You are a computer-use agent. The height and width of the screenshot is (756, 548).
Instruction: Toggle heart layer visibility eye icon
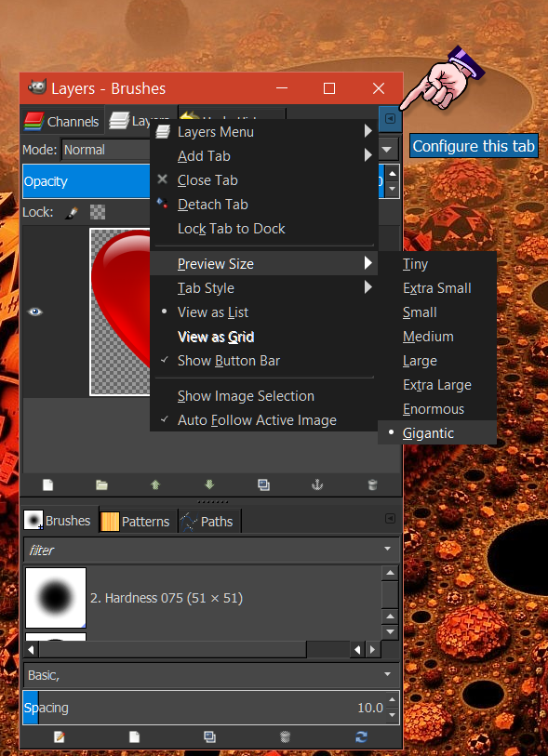coord(34,312)
